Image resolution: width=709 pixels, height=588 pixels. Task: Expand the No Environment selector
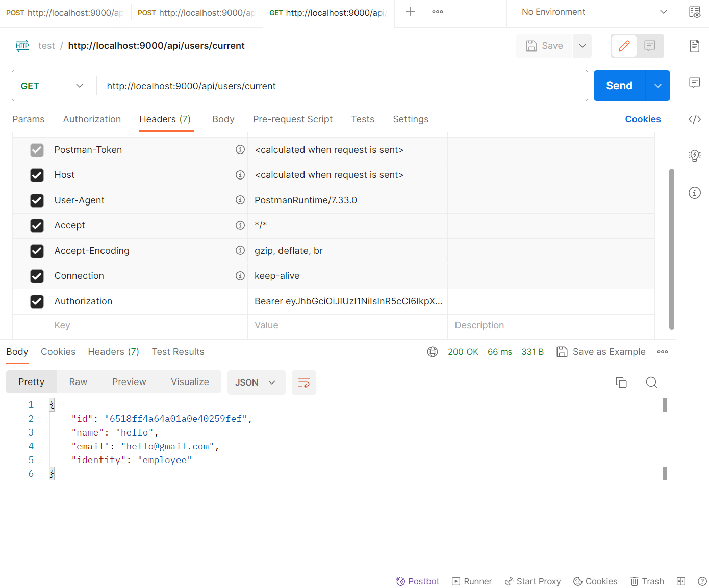pos(594,12)
